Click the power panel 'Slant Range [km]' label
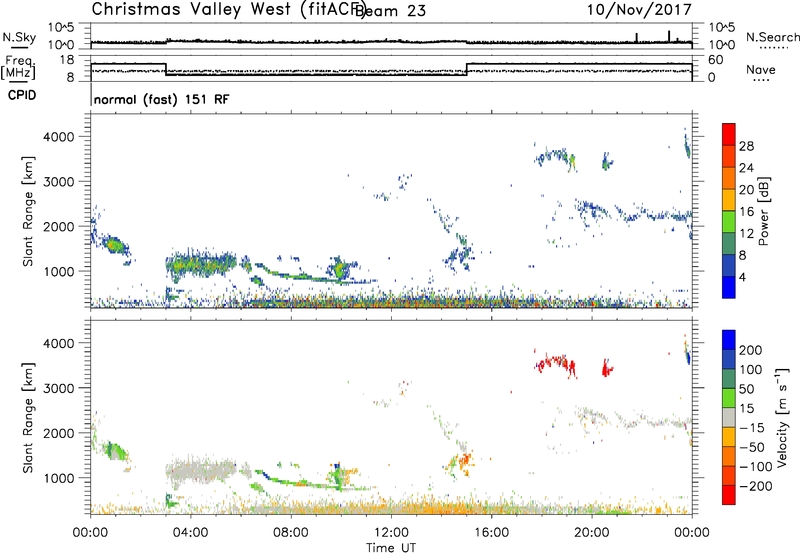 28,211
